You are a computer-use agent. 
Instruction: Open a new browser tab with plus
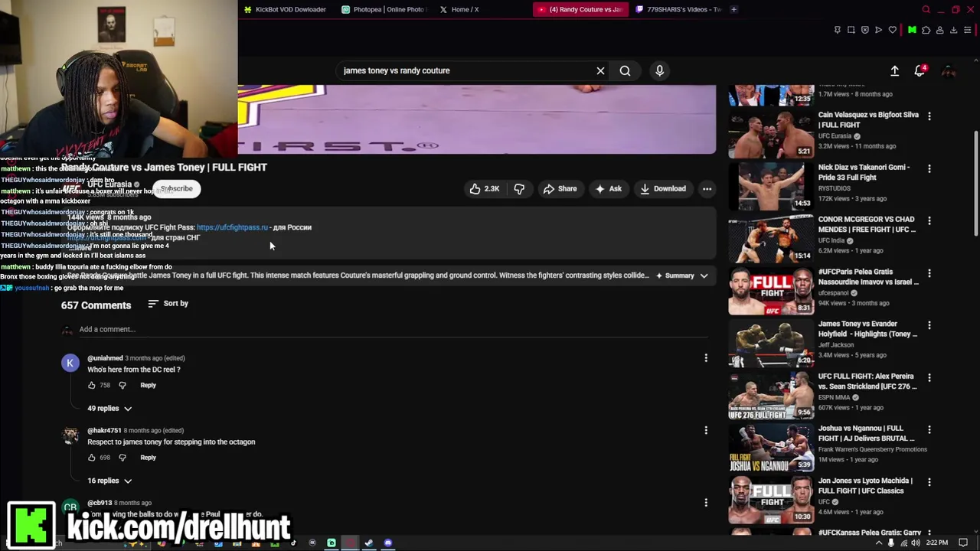pyautogui.click(x=733, y=9)
